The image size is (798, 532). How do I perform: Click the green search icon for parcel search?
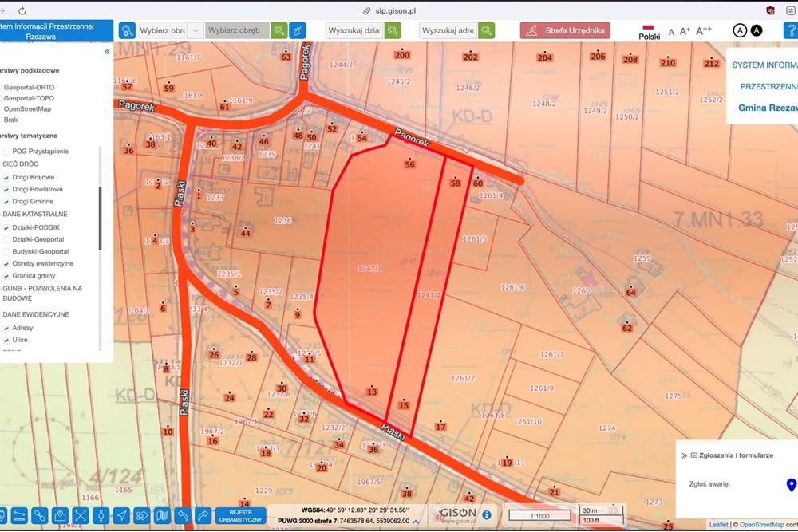393,30
